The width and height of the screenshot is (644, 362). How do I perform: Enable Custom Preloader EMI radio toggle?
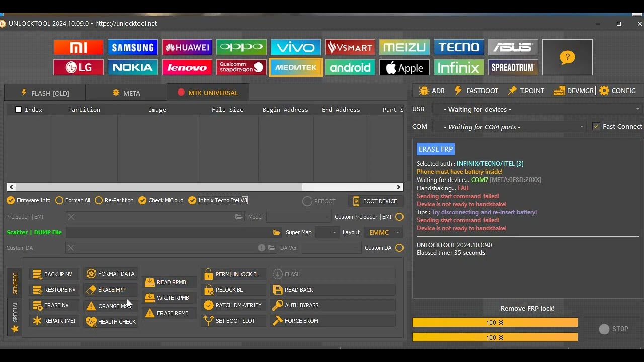click(x=399, y=217)
